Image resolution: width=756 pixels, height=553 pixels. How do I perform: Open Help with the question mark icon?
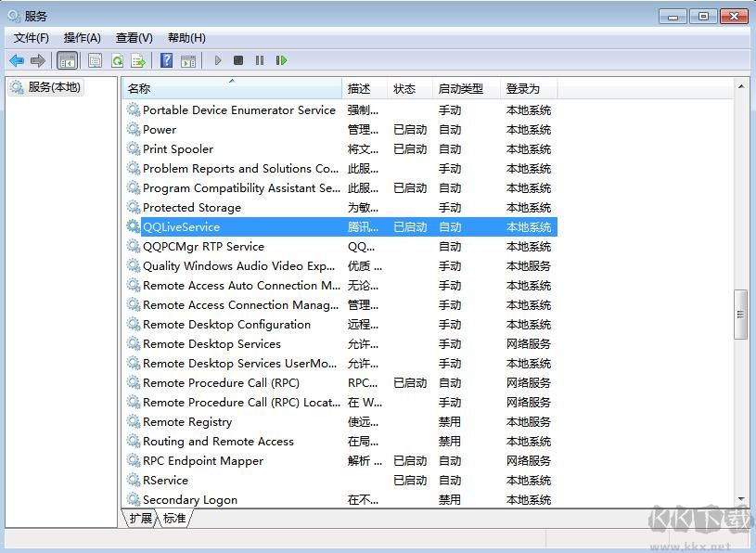coord(165,59)
